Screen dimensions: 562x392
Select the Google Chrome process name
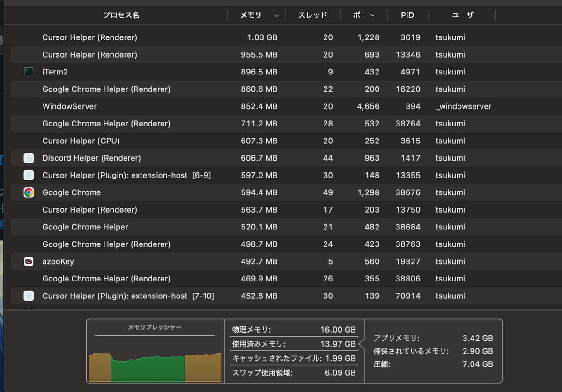click(x=72, y=192)
